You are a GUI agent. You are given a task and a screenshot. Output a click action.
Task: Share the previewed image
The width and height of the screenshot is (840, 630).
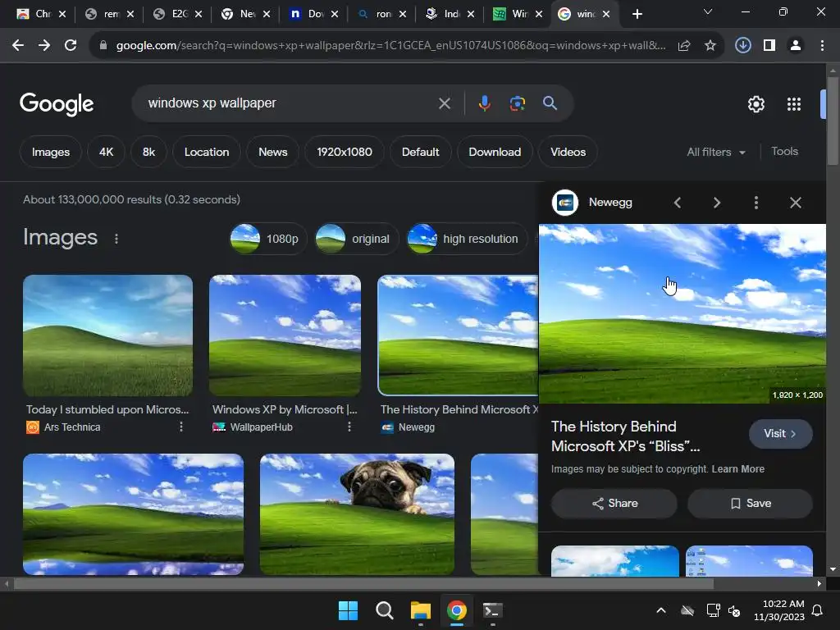click(614, 504)
